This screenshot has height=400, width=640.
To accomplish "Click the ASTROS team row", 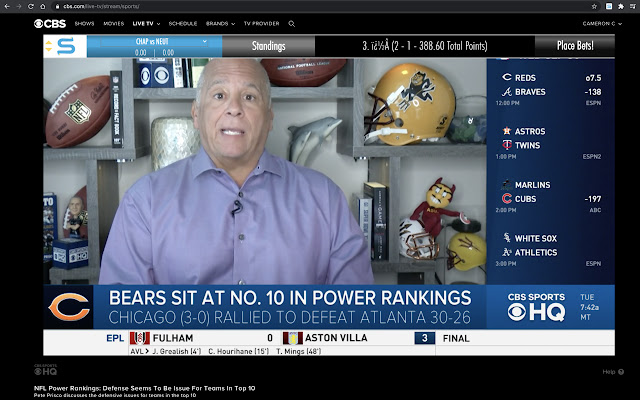I will (x=551, y=131).
